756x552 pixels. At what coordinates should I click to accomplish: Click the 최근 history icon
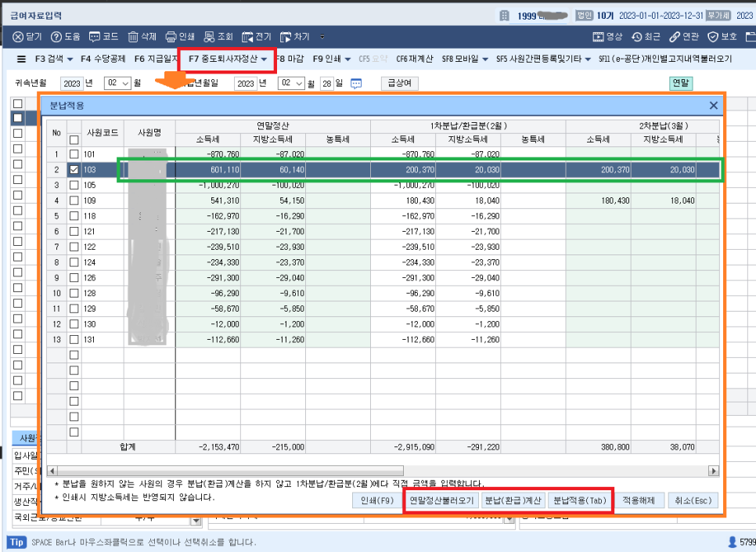(637, 37)
